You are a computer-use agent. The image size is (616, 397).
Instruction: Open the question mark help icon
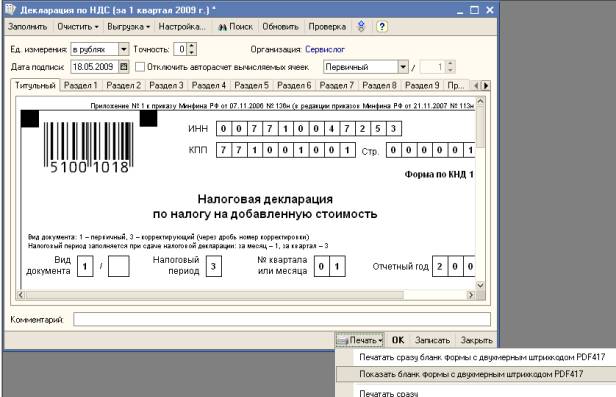pos(381,27)
